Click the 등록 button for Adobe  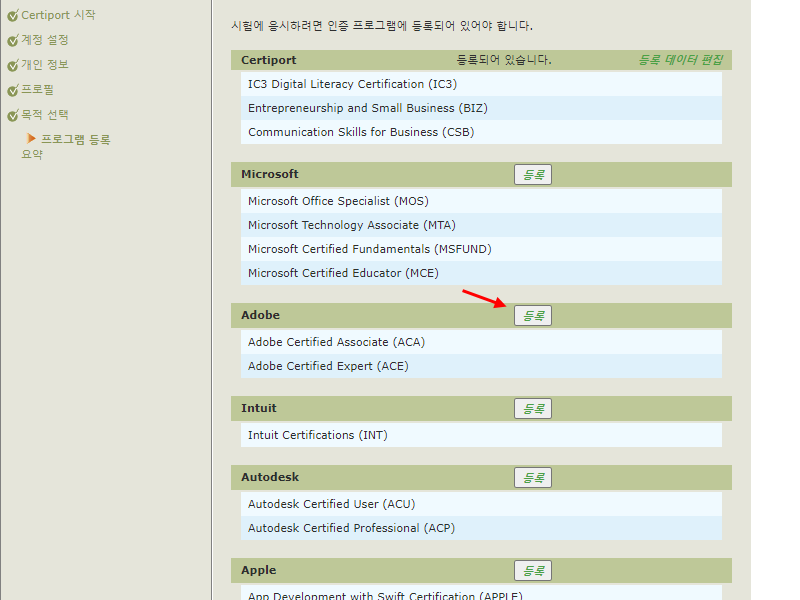click(533, 315)
